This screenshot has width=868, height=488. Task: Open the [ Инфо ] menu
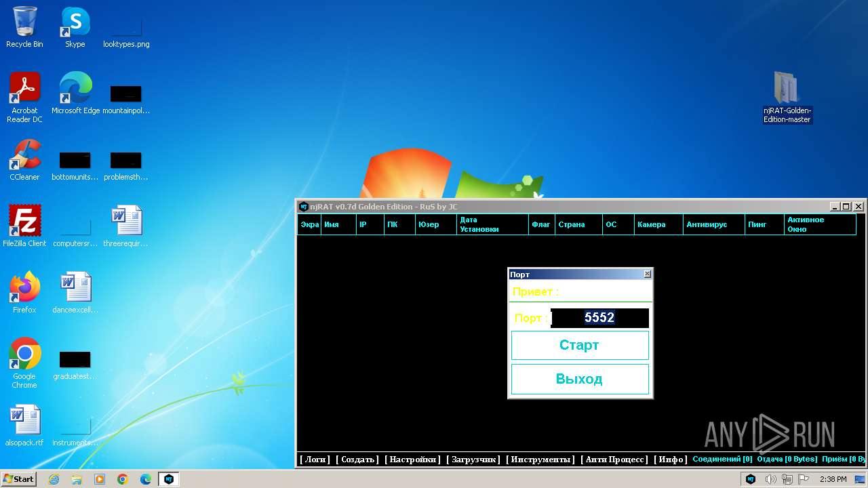tap(670, 460)
